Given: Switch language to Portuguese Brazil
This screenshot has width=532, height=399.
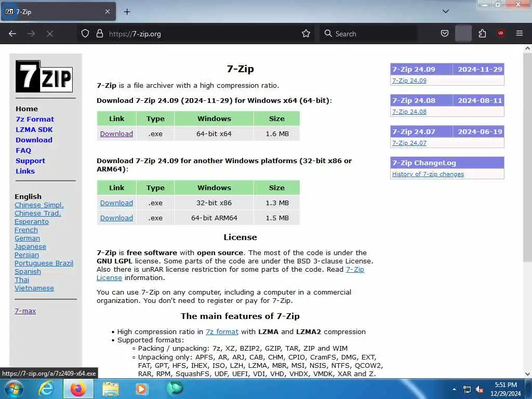Looking at the screenshot, I should [x=44, y=263].
